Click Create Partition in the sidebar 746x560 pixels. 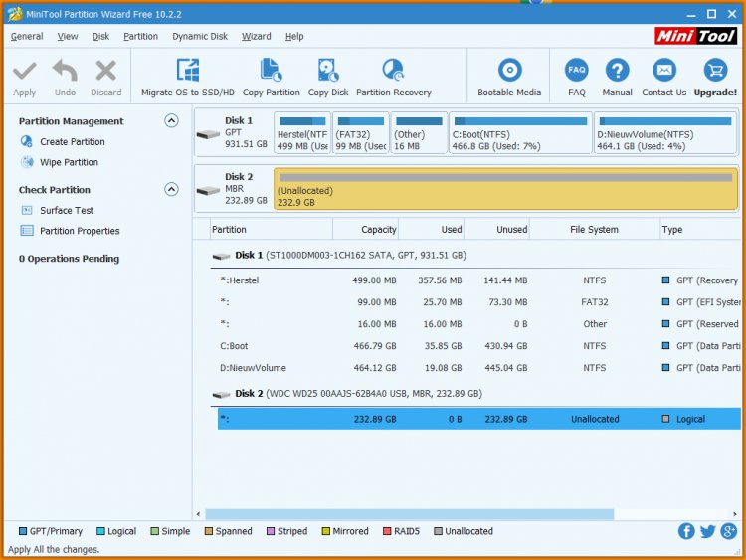point(72,142)
